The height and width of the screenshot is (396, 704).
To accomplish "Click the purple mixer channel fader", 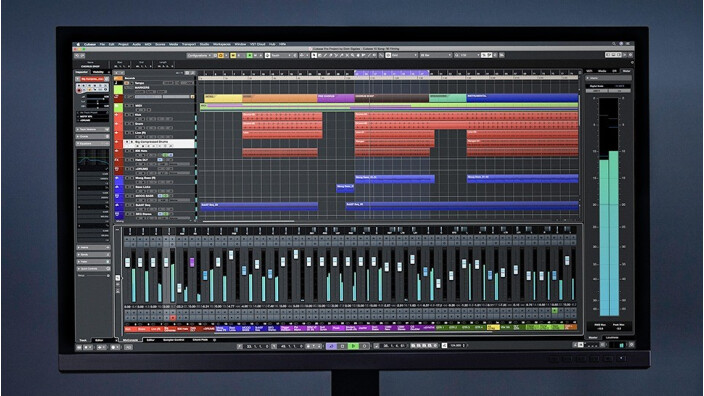I will [x=192, y=262].
